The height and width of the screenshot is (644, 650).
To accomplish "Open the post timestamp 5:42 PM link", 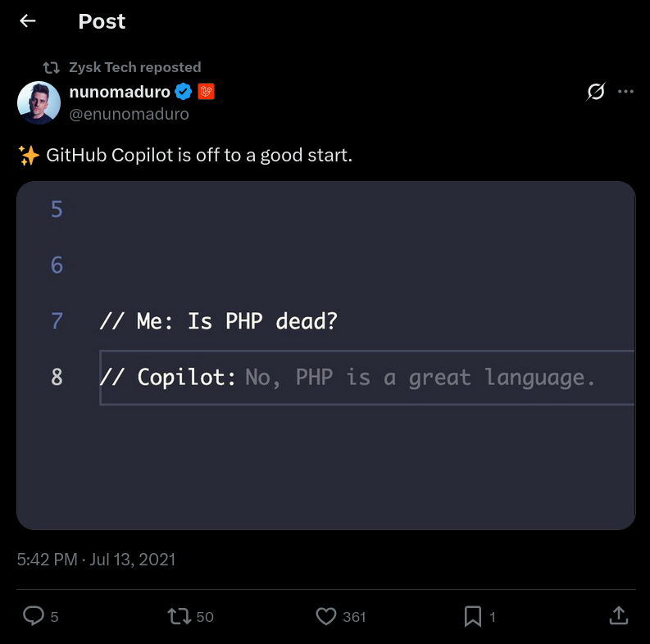I will [x=46, y=560].
